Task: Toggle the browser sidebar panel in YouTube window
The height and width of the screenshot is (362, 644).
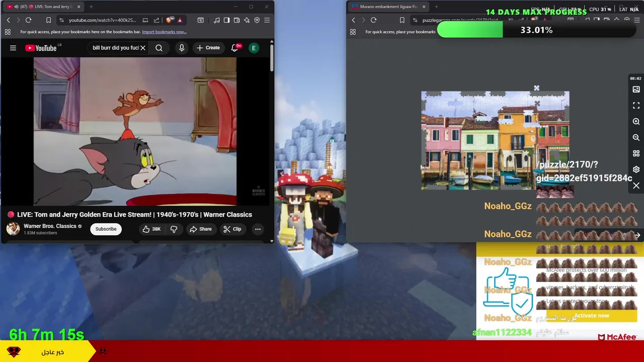Action: (226, 20)
